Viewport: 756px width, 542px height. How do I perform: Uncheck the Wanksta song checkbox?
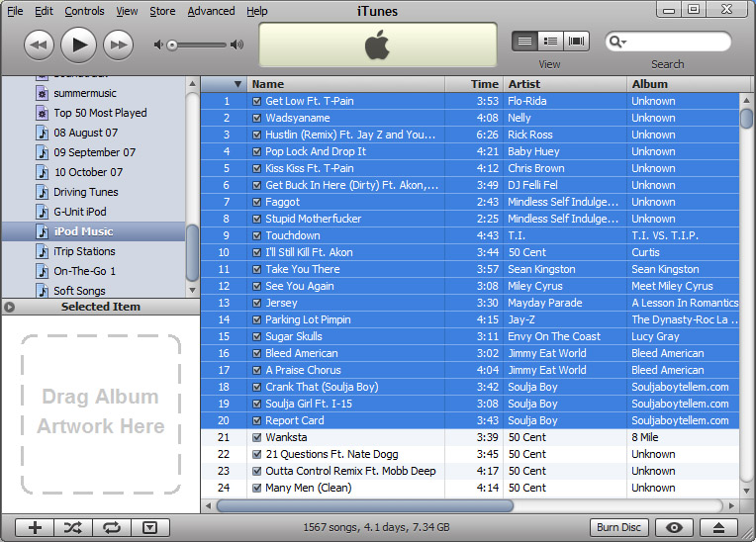[257, 437]
